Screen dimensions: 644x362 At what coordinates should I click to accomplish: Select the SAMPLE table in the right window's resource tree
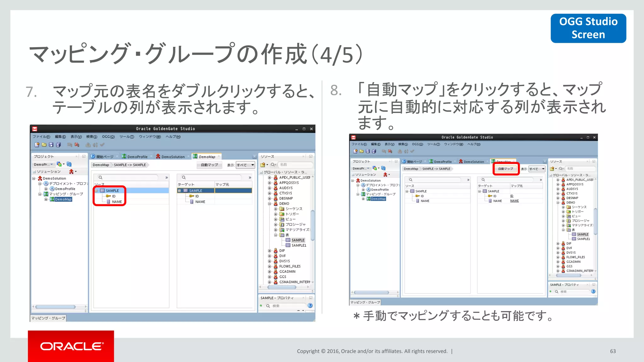pos(583,234)
